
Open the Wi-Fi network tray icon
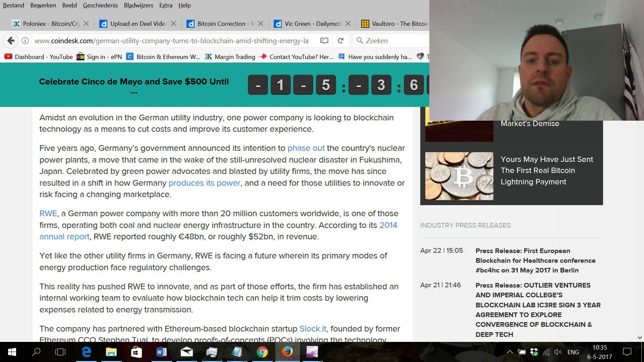coord(546,352)
